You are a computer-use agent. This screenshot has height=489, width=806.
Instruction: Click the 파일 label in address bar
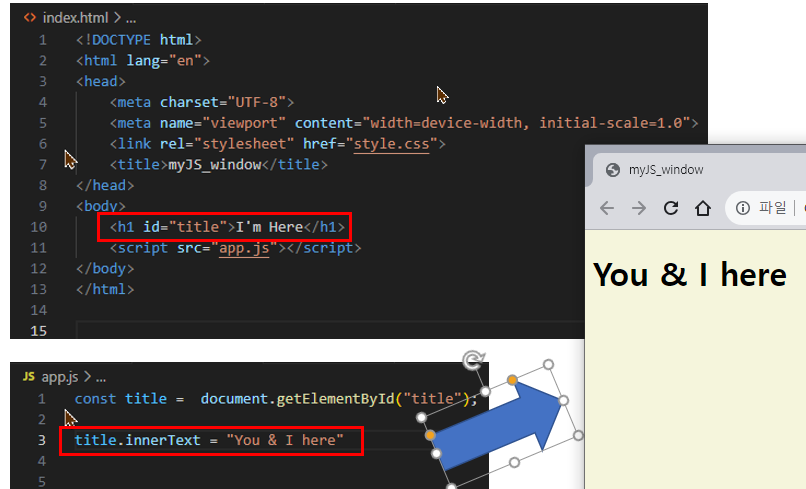pyautogui.click(x=773, y=208)
